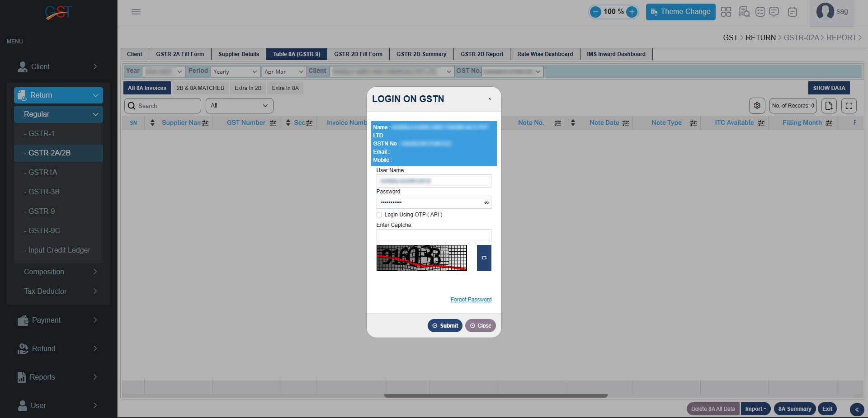Open the Period Yearly dropdown
Viewport: 868px width, 418px height.
coord(235,71)
